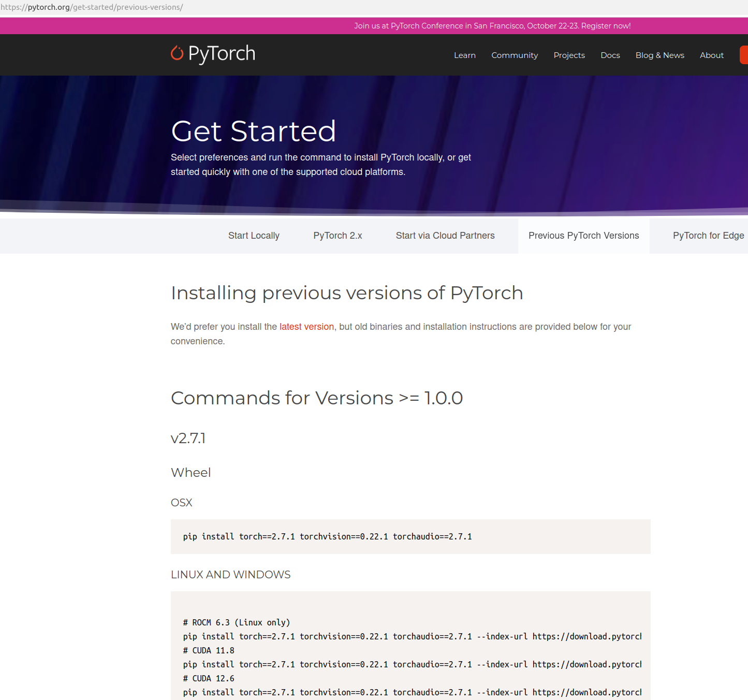Follow the latest version link
This screenshot has height=700, width=748.
point(306,327)
